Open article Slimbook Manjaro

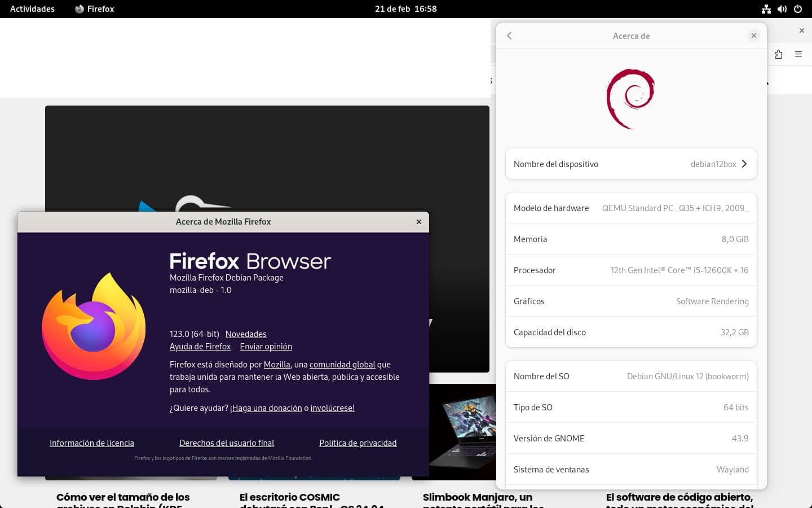[x=483, y=500]
